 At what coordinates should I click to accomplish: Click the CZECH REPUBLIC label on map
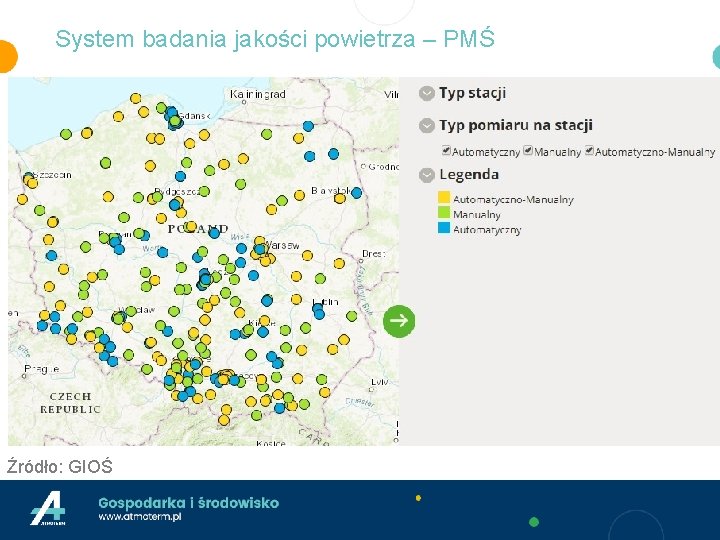coord(70,403)
